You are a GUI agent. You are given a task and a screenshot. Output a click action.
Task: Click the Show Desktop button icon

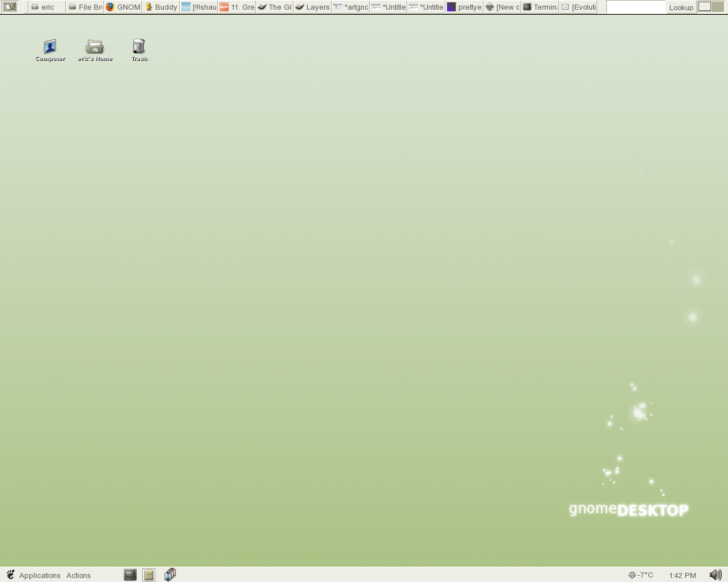tap(10, 7)
